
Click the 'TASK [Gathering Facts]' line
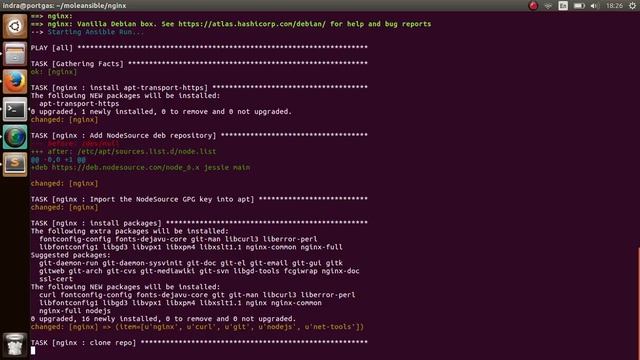click(x=199, y=64)
